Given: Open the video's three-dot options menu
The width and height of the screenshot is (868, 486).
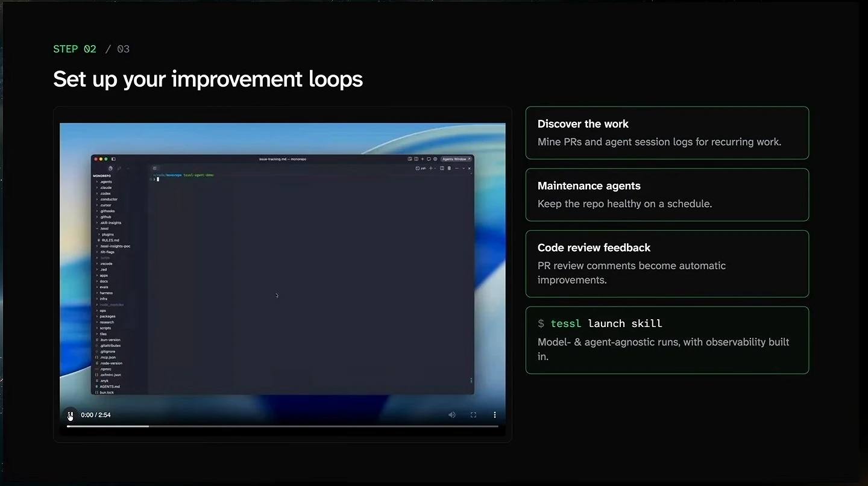Looking at the screenshot, I should click(495, 415).
